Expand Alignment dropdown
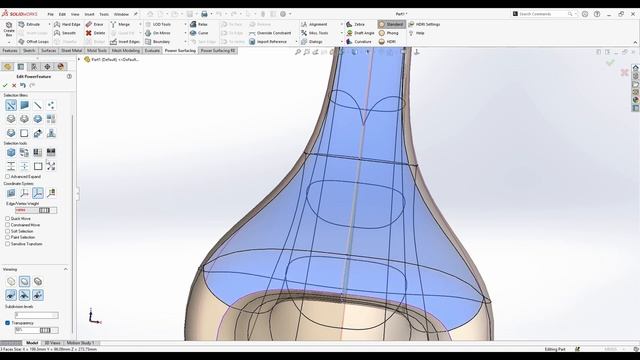Screen dimensions: 640x360 (x=342, y=24)
